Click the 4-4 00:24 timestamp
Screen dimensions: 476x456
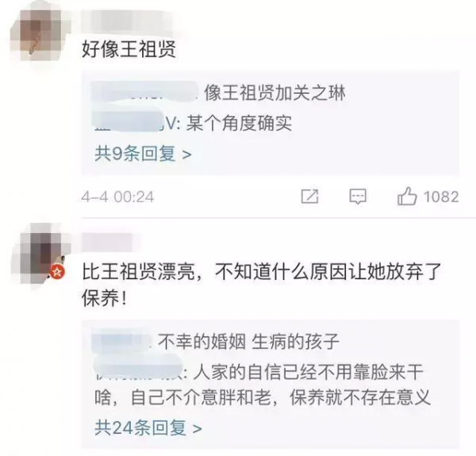tap(117, 197)
